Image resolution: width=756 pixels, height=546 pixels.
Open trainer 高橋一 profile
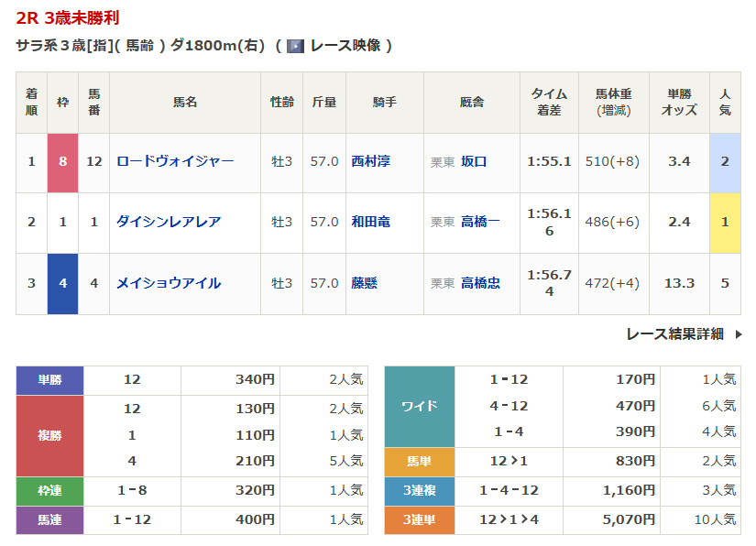pos(480,222)
